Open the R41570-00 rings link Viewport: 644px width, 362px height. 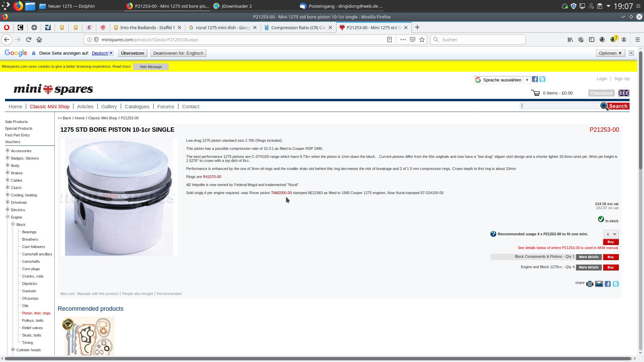point(212,177)
